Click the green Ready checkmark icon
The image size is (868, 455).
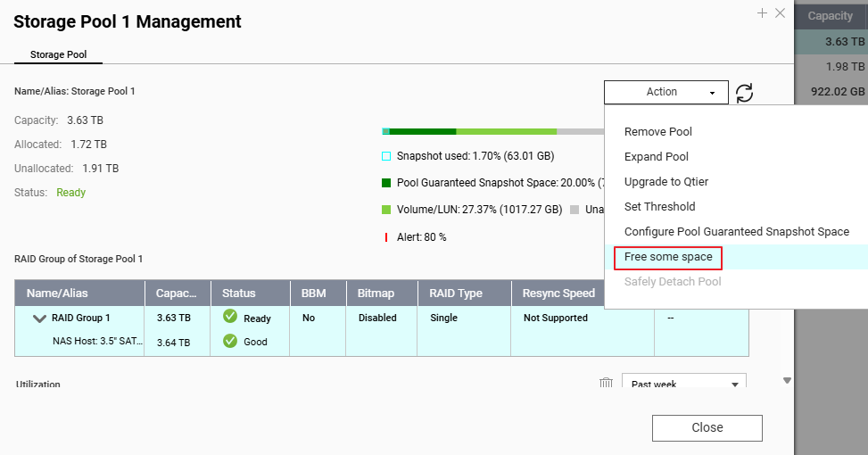230,317
